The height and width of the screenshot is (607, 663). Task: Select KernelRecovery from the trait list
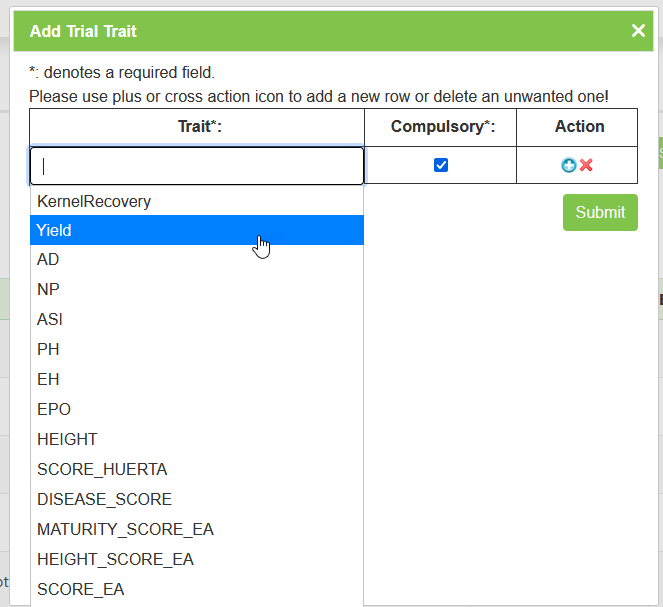point(94,201)
